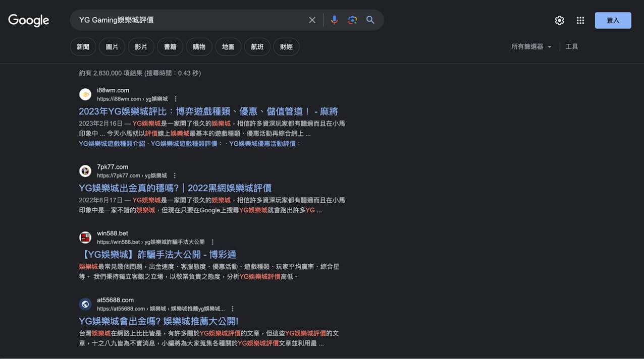Screen dimensions: 644x359
Task: Switch to the 圖片 tab
Action: coord(112,47)
